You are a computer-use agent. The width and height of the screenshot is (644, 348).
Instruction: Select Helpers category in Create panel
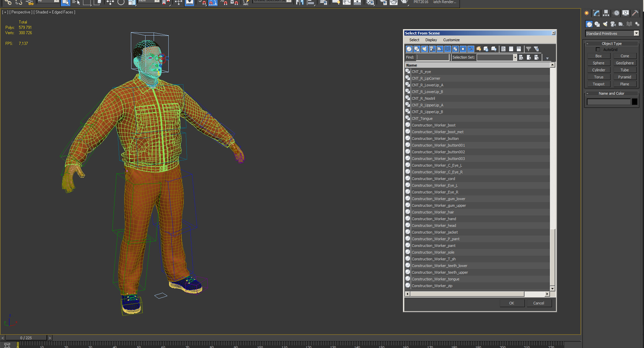pos(621,24)
